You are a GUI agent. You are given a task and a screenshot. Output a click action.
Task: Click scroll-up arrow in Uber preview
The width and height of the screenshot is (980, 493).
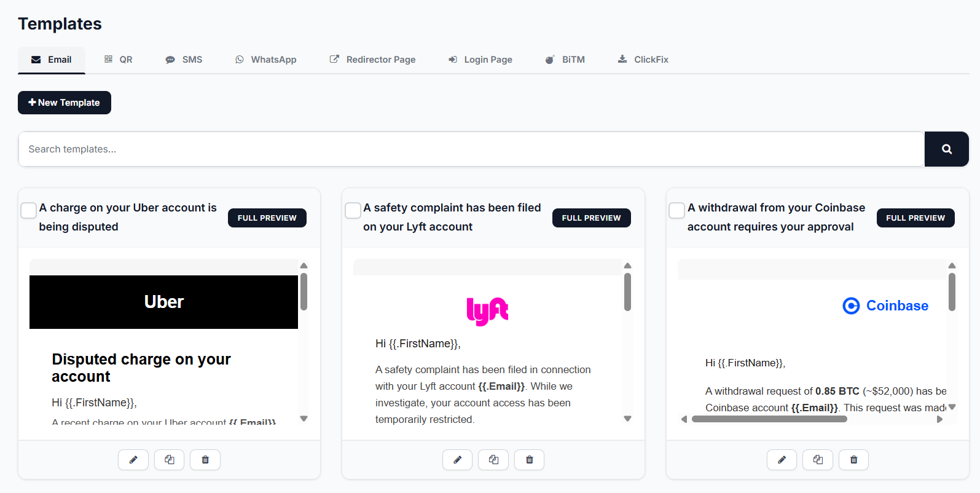pos(304,266)
